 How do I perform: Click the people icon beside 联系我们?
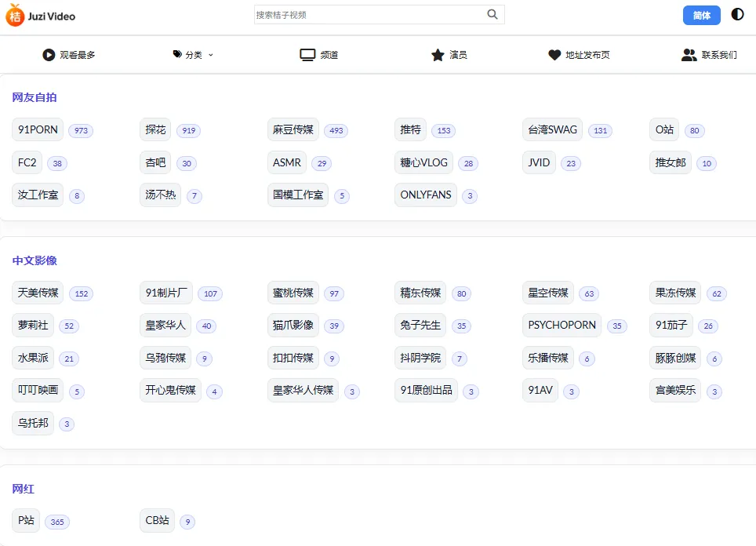coord(689,54)
